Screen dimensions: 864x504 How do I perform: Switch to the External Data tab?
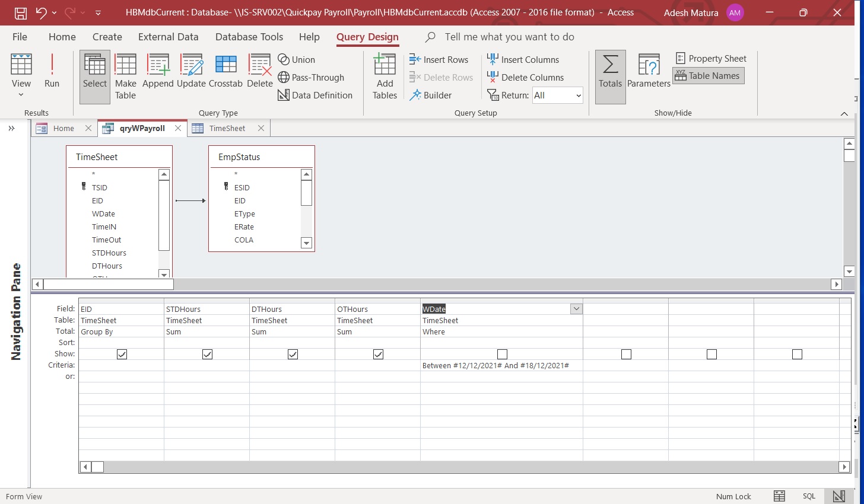pyautogui.click(x=169, y=37)
